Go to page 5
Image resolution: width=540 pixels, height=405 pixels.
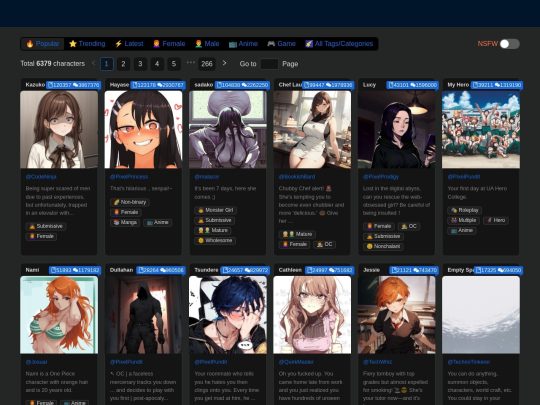pyautogui.click(x=174, y=64)
